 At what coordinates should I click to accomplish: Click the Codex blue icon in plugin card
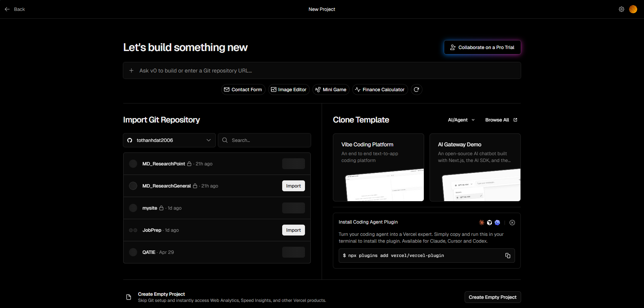497,223
